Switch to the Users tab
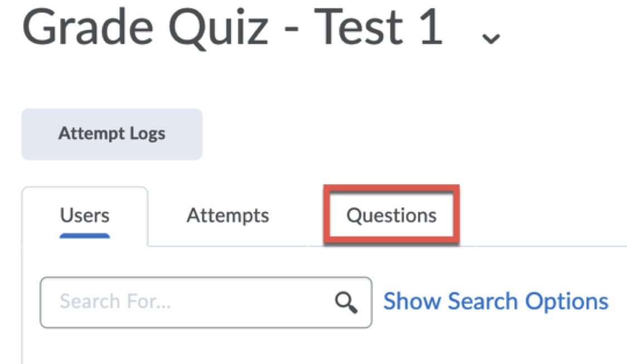The image size is (627, 364). click(85, 216)
